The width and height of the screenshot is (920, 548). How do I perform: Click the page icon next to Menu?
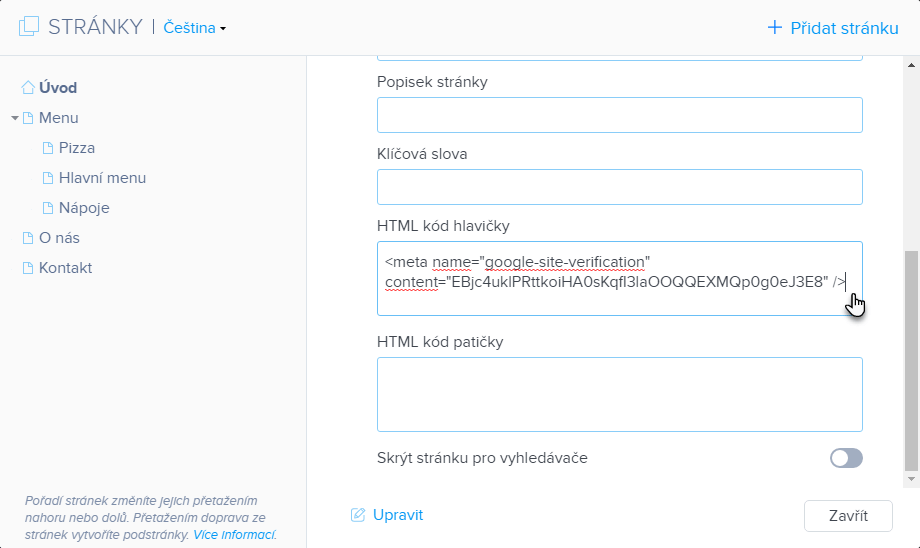(28, 118)
